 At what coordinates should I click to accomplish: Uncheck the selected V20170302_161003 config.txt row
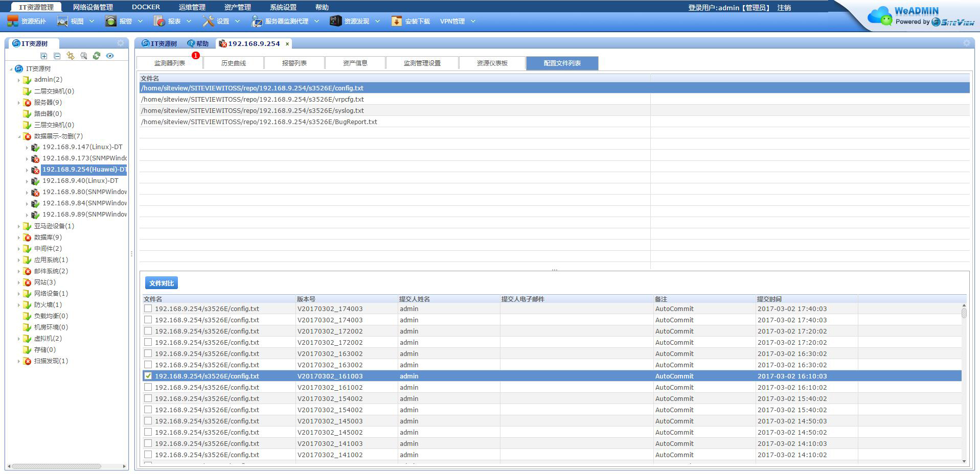coord(148,375)
